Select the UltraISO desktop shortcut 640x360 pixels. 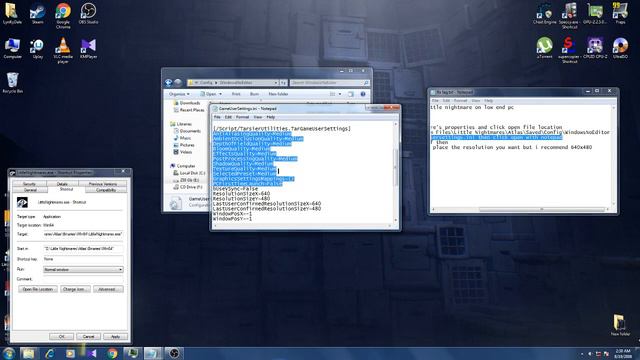(620, 48)
